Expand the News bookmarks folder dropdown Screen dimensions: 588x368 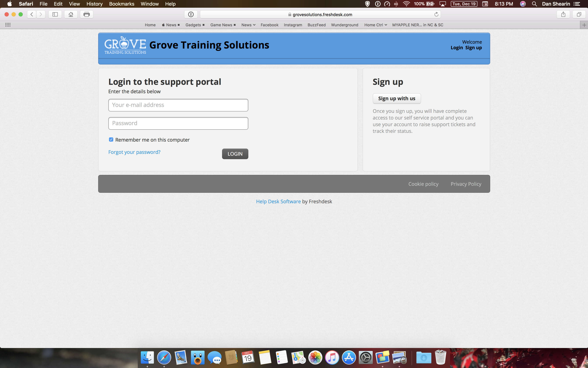(248, 25)
